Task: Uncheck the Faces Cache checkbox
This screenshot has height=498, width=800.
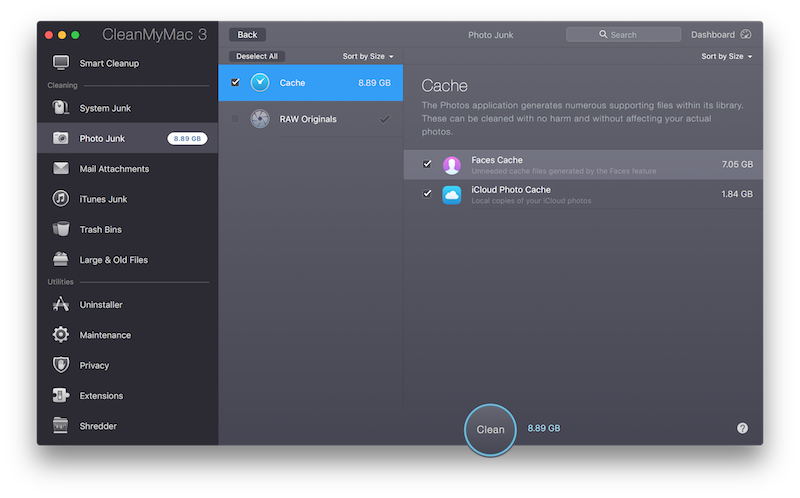Action: click(x=427, y=164)
